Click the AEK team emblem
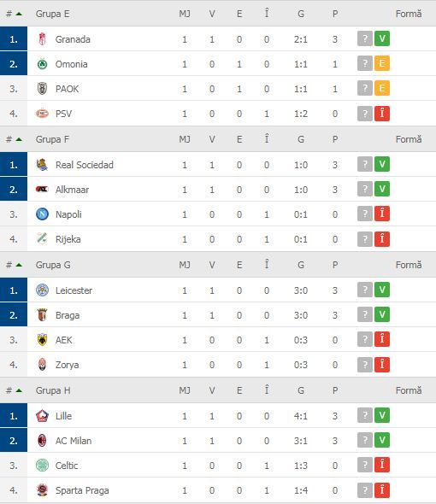This screenshot has height=504, width=436. coord(42,340)
